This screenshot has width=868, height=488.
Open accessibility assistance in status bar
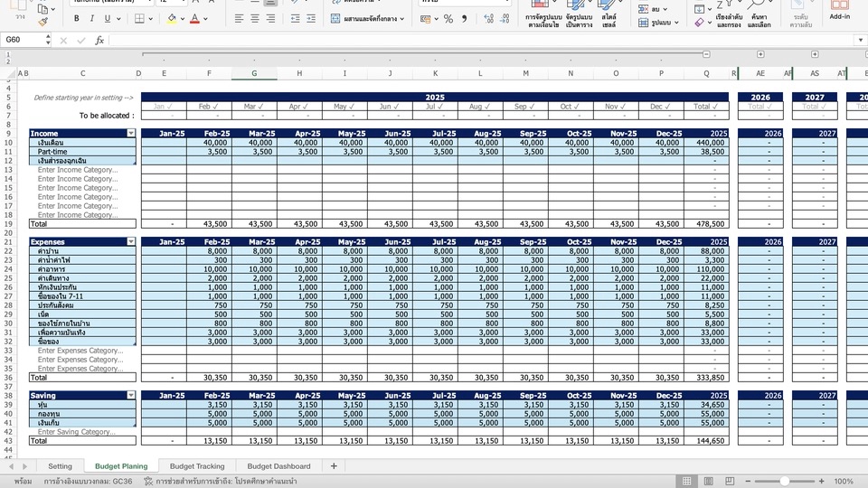[221, 482]
